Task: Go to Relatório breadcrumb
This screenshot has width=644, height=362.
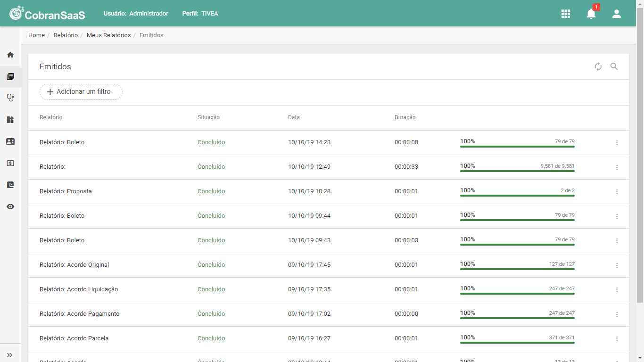Action: (66, 35)
